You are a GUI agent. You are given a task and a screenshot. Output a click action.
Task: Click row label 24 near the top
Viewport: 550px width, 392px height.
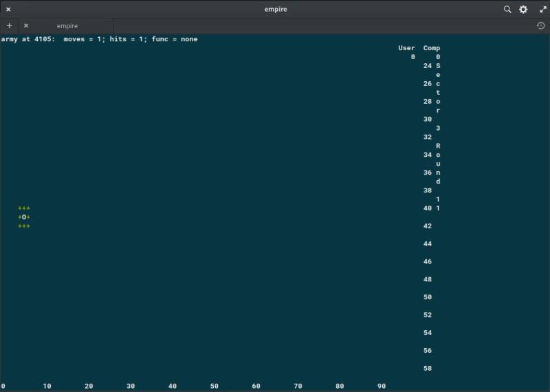click(x=428, y=66)
